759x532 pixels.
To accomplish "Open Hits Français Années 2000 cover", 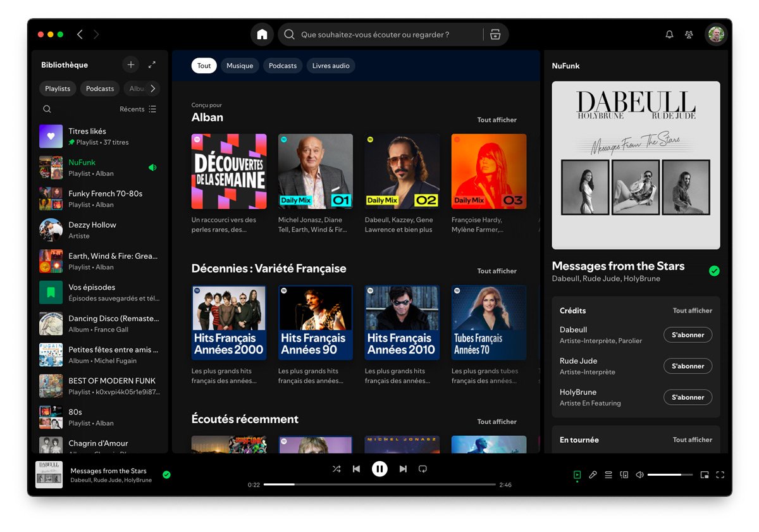I will pyautogui.click(x=229, y=323).
